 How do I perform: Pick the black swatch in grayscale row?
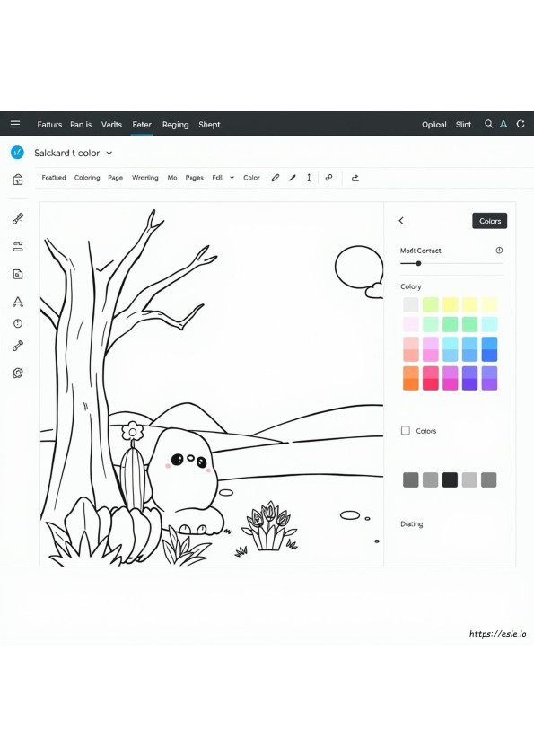pyautogui.click(x=451, y=479)
